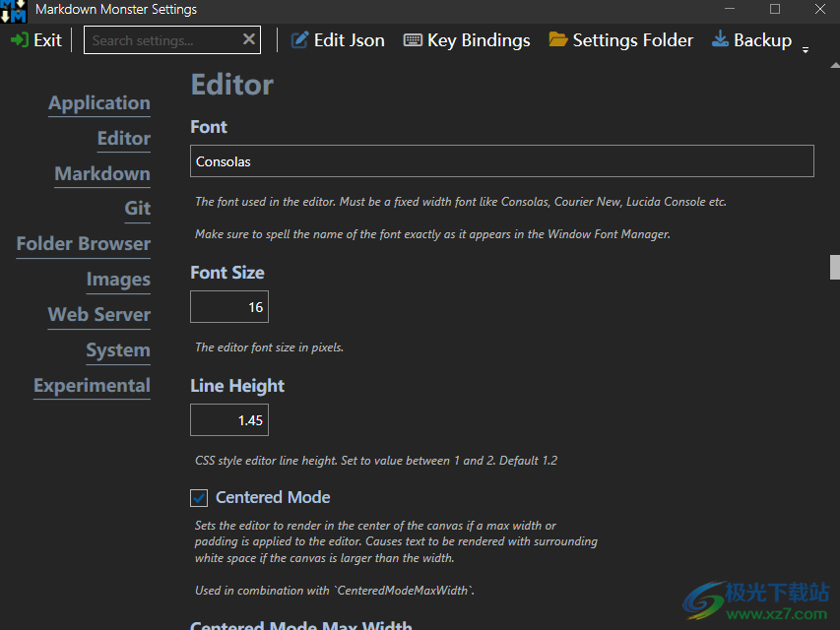Click the 'CSS style editor line height' description
The width and height of the screenshot is (840, 630).
coord(376,461)
